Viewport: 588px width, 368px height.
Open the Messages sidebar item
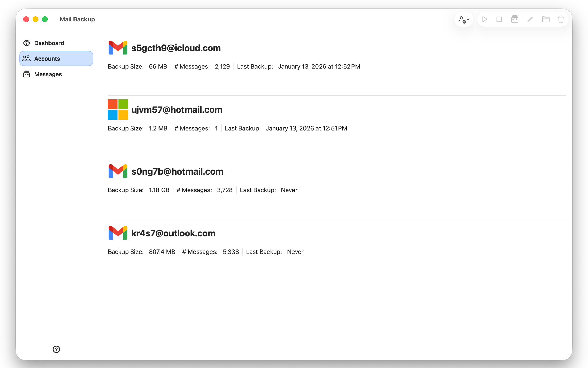(x=48, y=74)
